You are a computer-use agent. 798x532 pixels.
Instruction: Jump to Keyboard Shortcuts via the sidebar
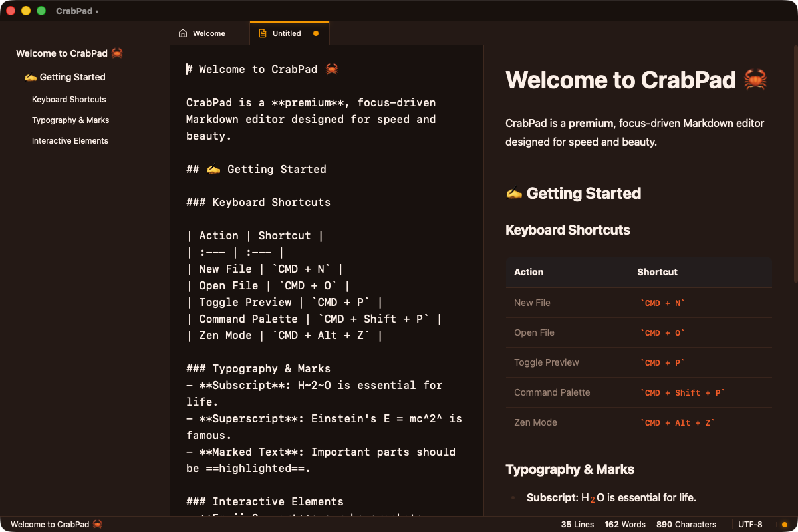68,99
